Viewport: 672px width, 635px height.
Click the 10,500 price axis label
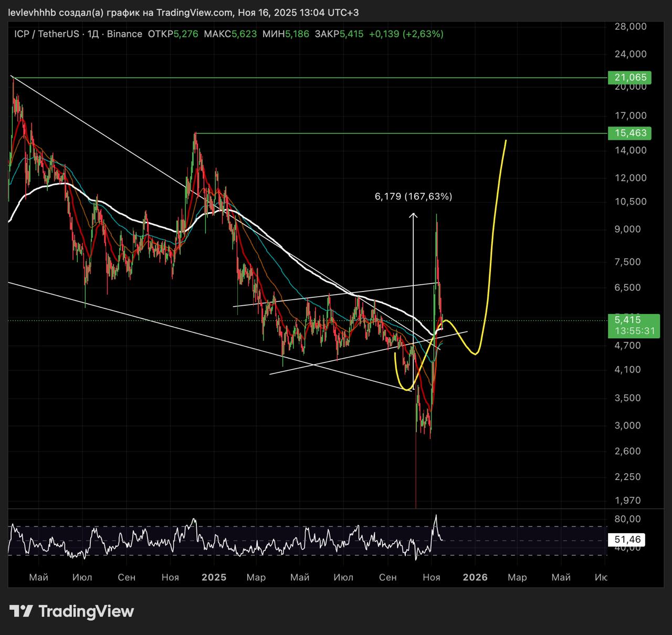(x=630, y=202)
